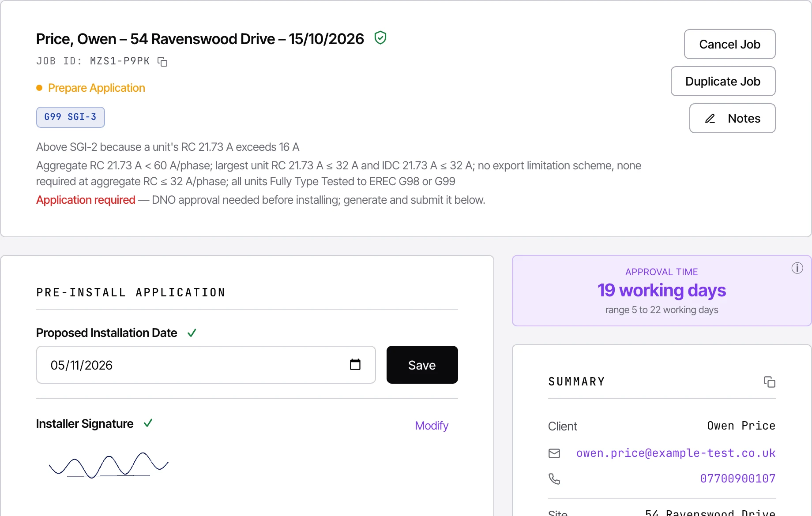Click the APPROVAL TIME label
The height and width of the screenshot is (516, 812).
662,272
